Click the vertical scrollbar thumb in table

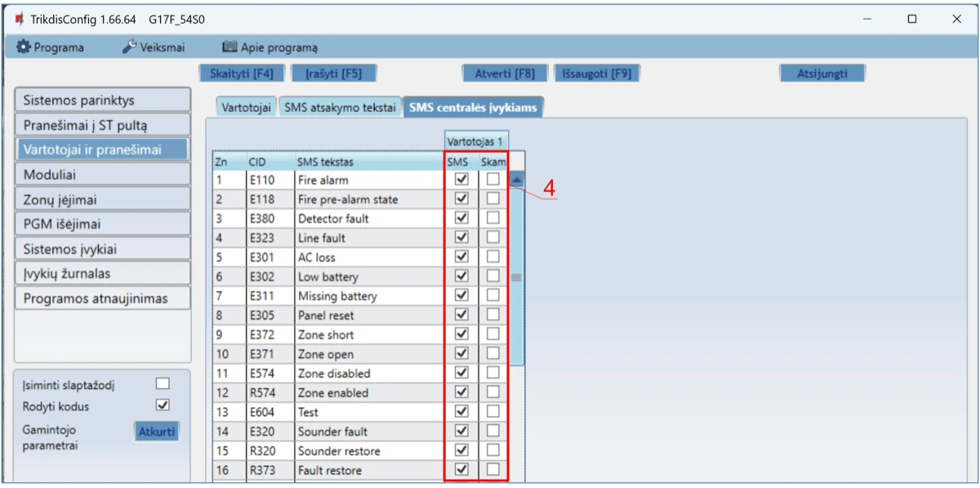point(517,278)
